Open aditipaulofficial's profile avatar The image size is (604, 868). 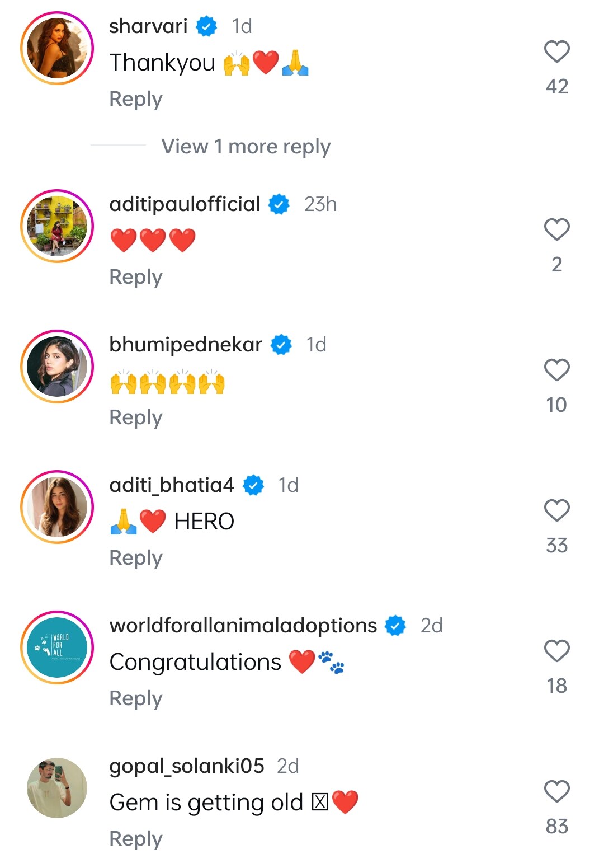(57, 226)
